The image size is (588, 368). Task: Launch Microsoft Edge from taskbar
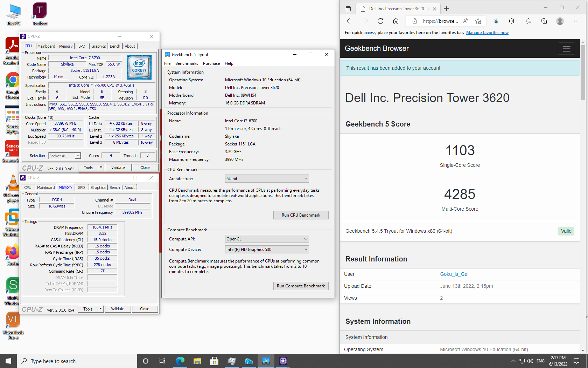pyautogui.click(x=180, y=361)
